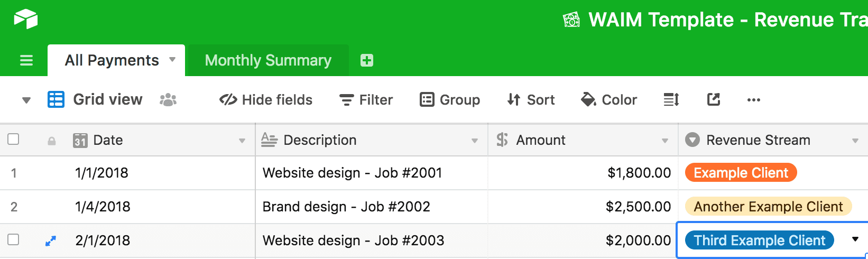The width and height of the screenshot is (868, 259).
Task: Click the row height icon
Action: pos(671,99)
